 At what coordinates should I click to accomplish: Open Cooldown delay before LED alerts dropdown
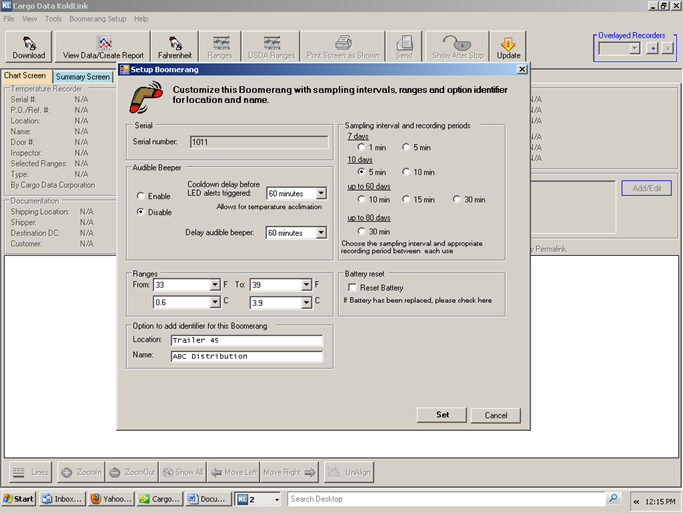coord(321,193)
